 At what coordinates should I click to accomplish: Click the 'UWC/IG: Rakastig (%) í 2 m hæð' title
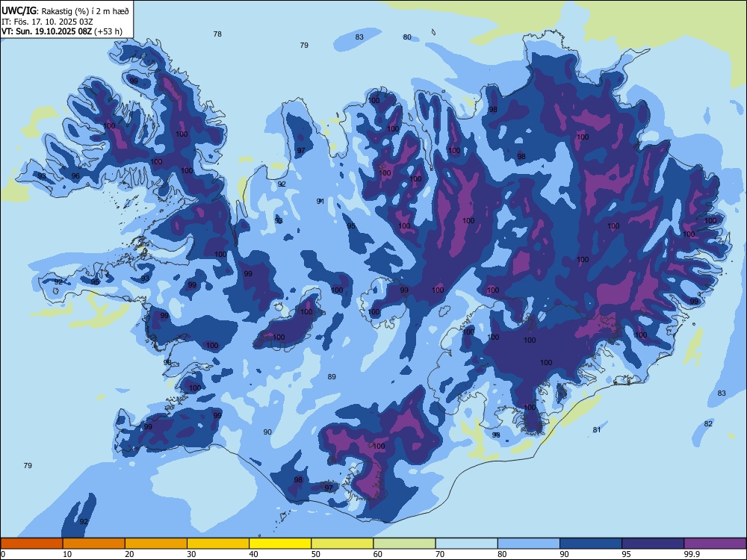pyautogui.click(x=65, y=11)
